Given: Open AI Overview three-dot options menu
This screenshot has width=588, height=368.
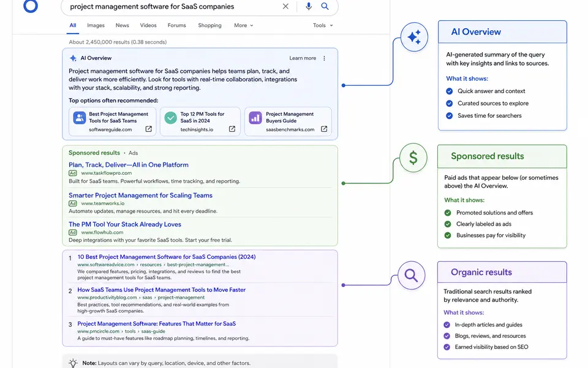Looking at the screenshot, I should click(325, 58).
